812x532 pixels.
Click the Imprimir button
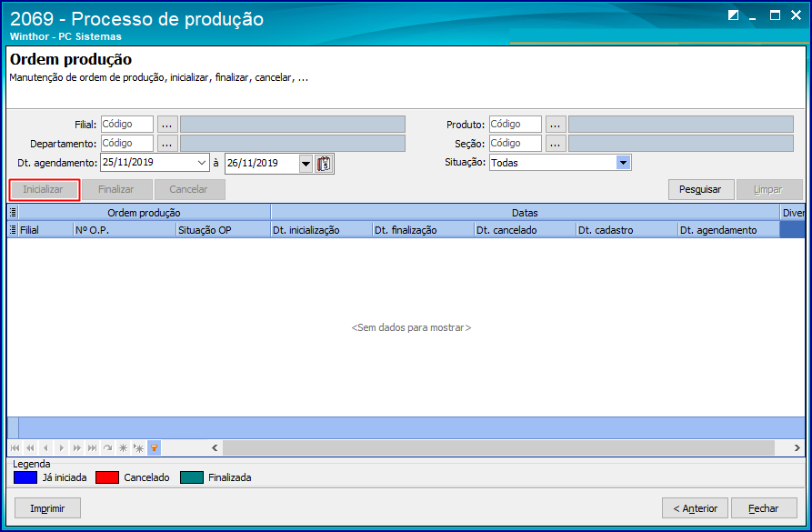47,508
